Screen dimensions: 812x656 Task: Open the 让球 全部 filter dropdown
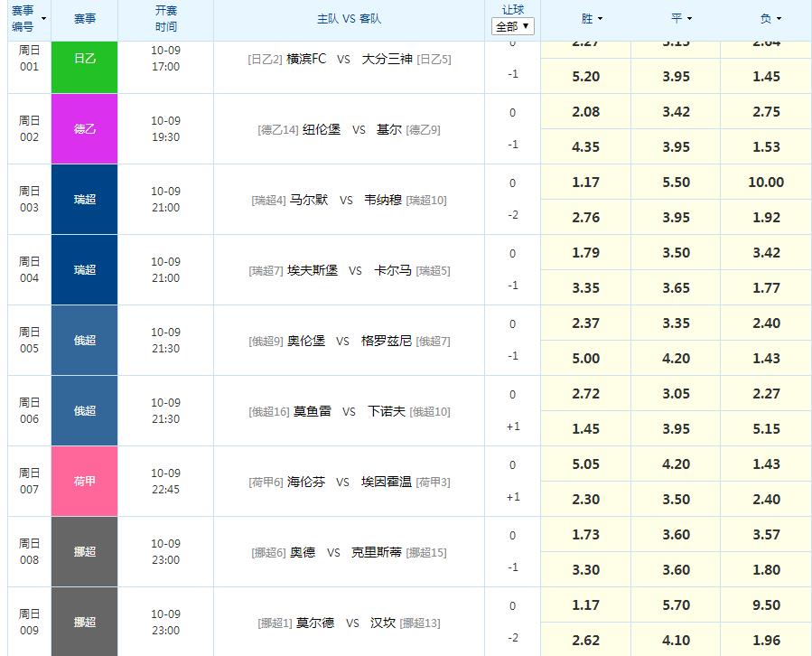point(512,26)
